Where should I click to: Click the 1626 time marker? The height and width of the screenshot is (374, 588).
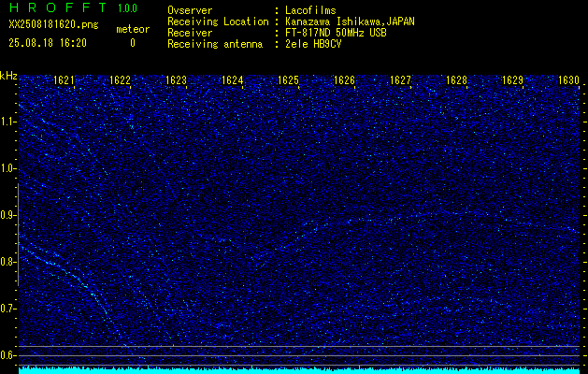344,80
